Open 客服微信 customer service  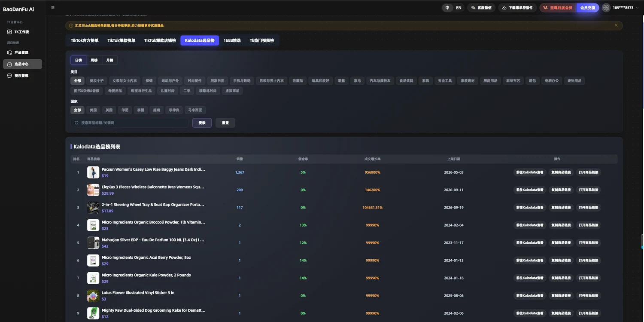coord(481,8)
